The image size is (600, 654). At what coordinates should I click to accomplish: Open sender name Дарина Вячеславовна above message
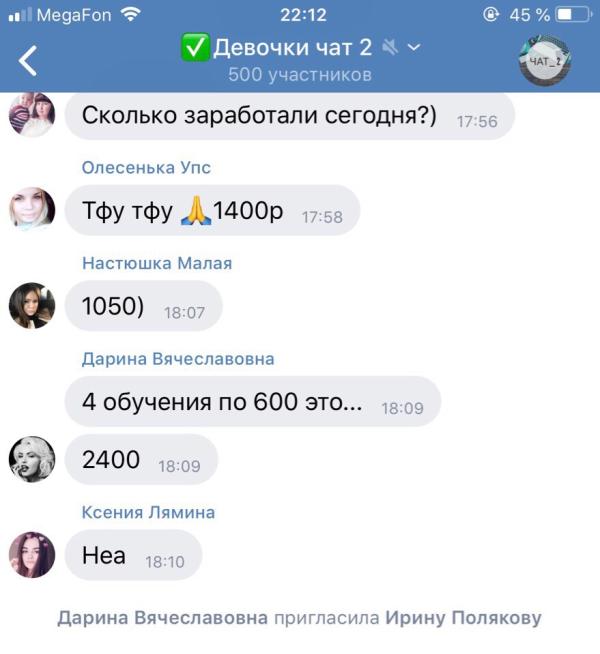coord(178,359)
